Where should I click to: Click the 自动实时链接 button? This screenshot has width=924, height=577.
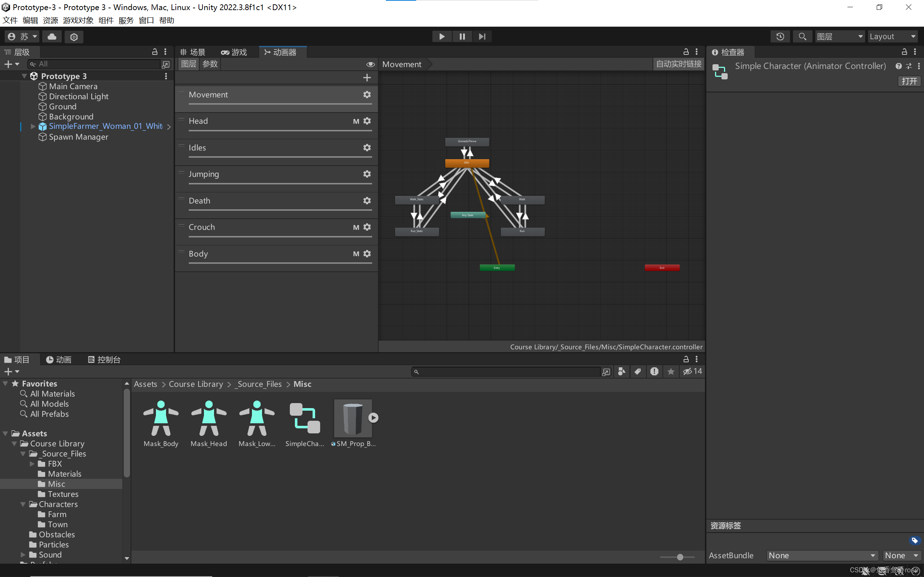(x=678, y=64)
